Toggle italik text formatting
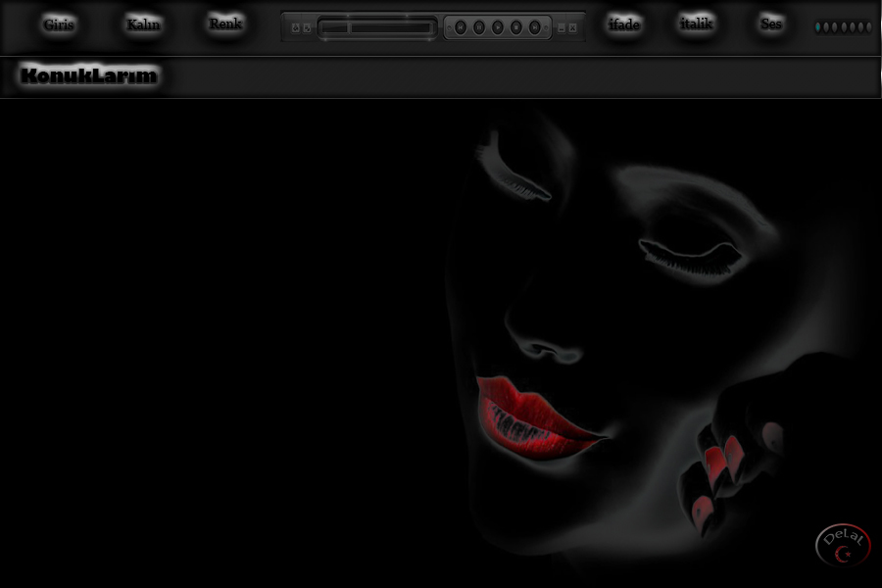 tap(697, 24)
